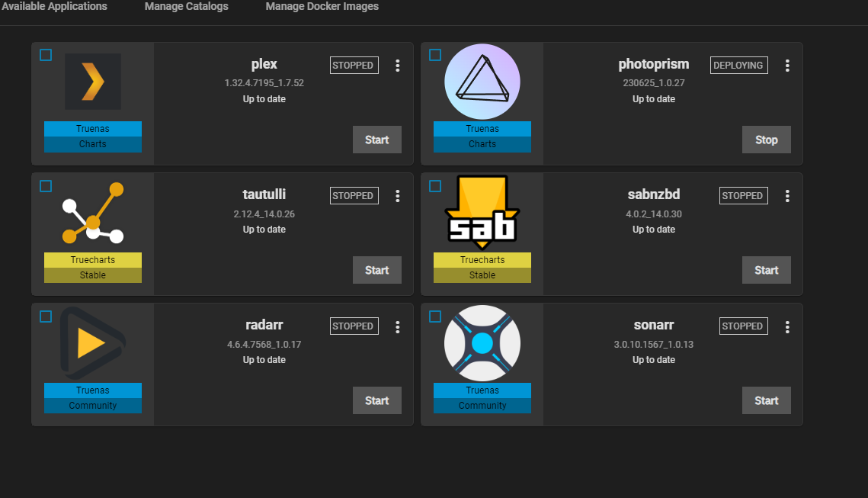Stop the photoprism application
This screenshot has width=868, height=498.
click(x=766, y=140)
